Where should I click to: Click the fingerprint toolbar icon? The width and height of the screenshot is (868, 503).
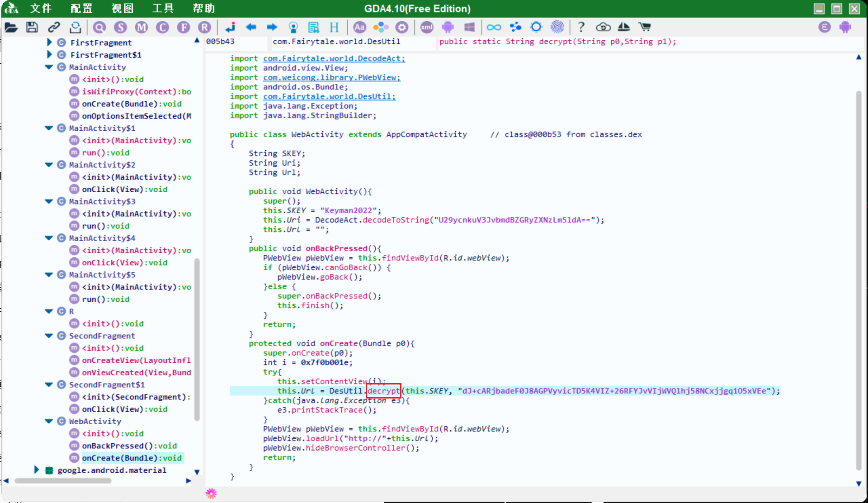coord(557,28)
